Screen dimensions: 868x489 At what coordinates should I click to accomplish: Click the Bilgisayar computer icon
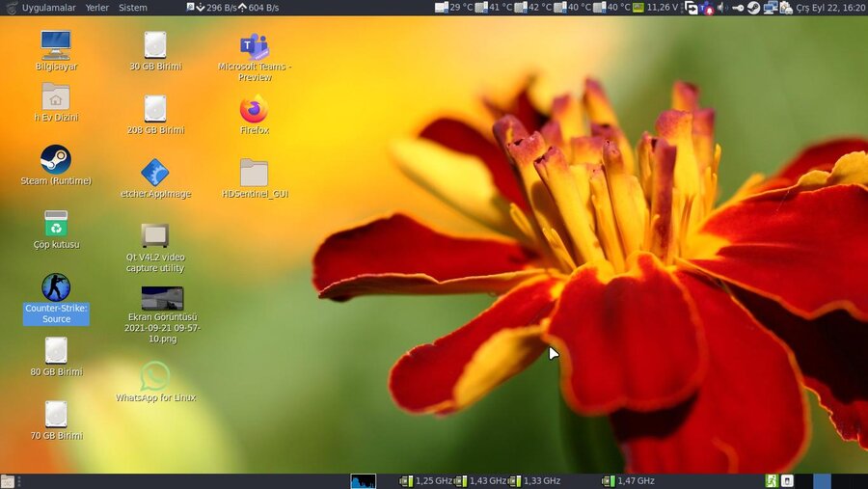tap(56, 44)
